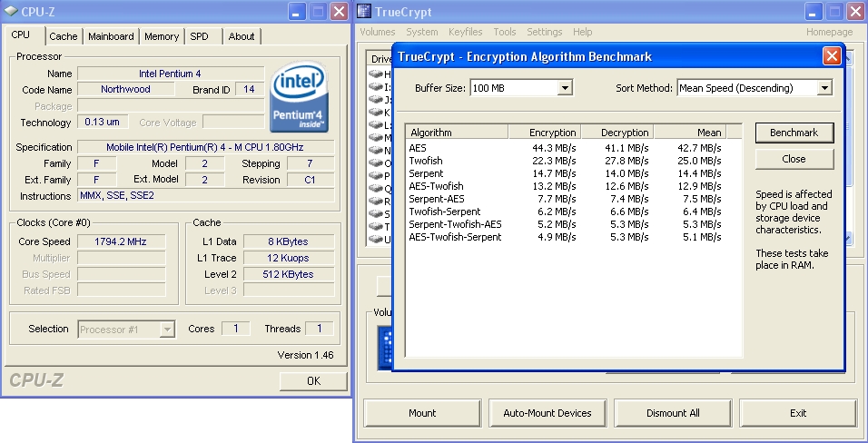Select the Twofish benchmark row
The width and height of the screenshot is (868, 443).
click(x=565, y=161)
